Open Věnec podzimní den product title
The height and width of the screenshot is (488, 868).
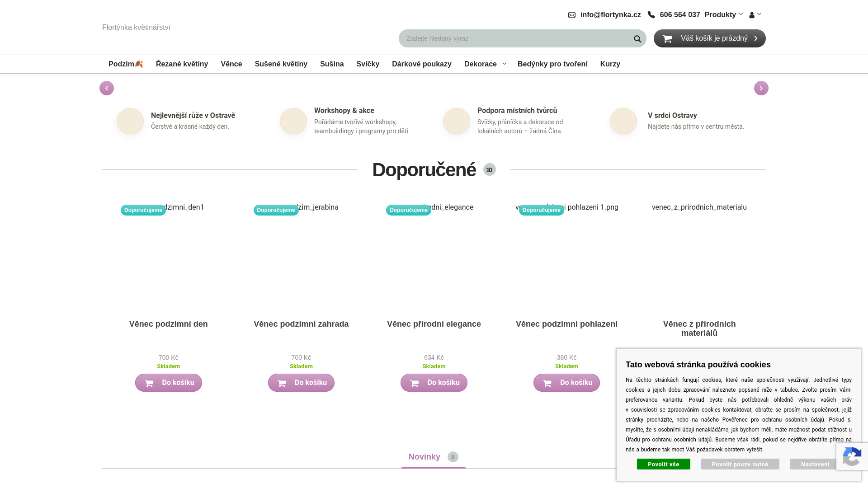pos(169,324)
